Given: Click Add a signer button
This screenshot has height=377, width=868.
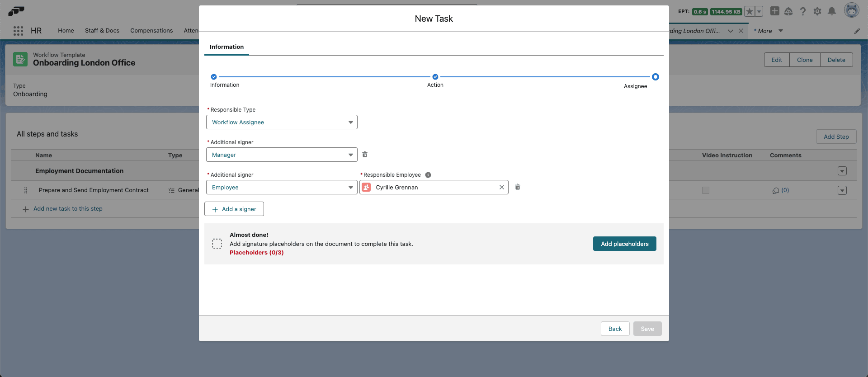Looking at the screenshot, I should (x=234, y=209).
